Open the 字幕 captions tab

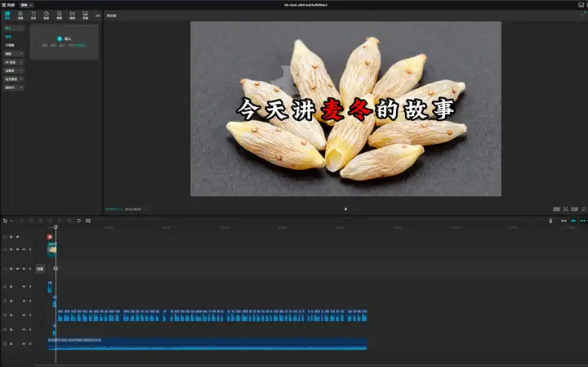click(x=85, y=15)
